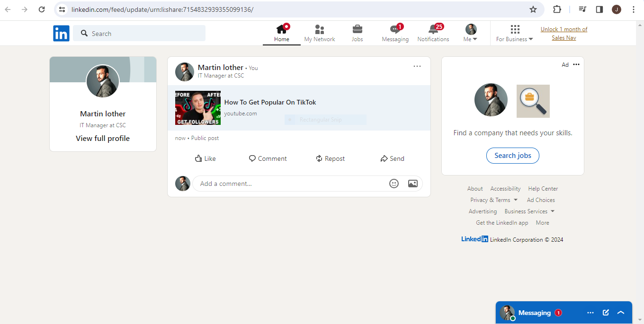
Task: Send the post via message
Action: coord(393,158)
